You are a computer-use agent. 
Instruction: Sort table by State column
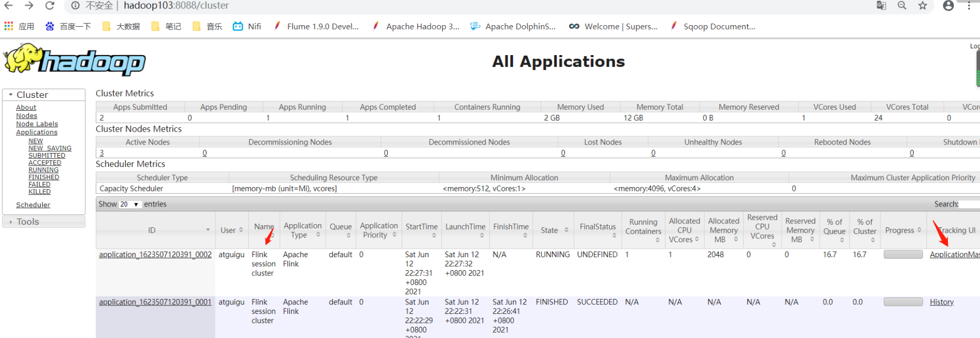tap(554, 230)
